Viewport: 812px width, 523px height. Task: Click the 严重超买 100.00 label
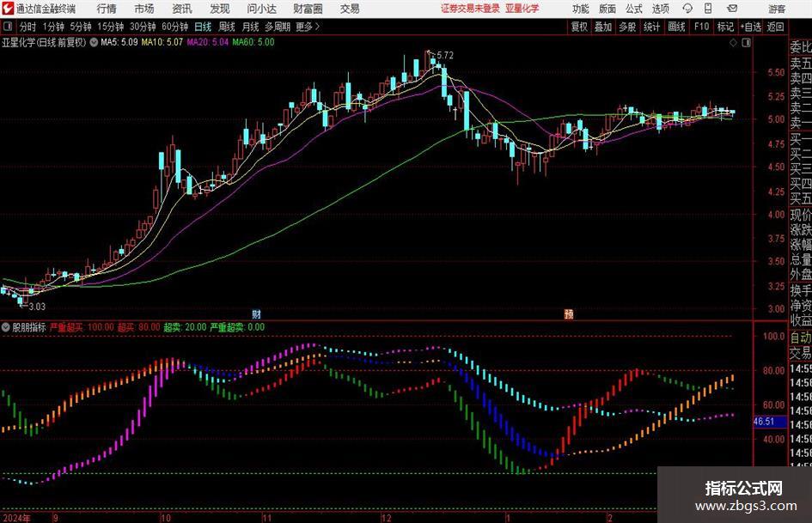pyautogui.click(x=82, y=327)
